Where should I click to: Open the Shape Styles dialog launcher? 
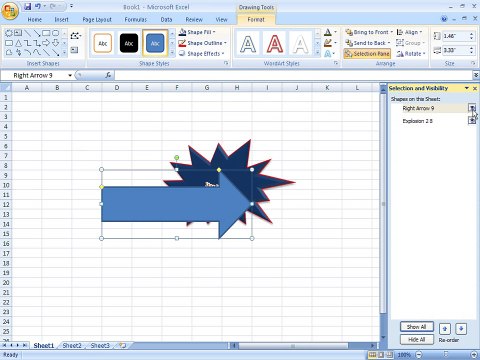(226, 63)
